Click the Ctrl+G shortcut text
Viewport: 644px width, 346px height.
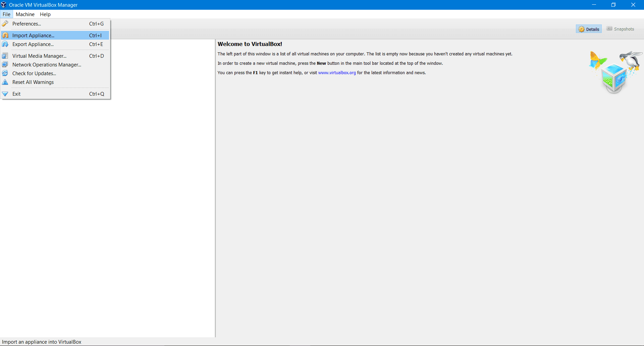96,23
